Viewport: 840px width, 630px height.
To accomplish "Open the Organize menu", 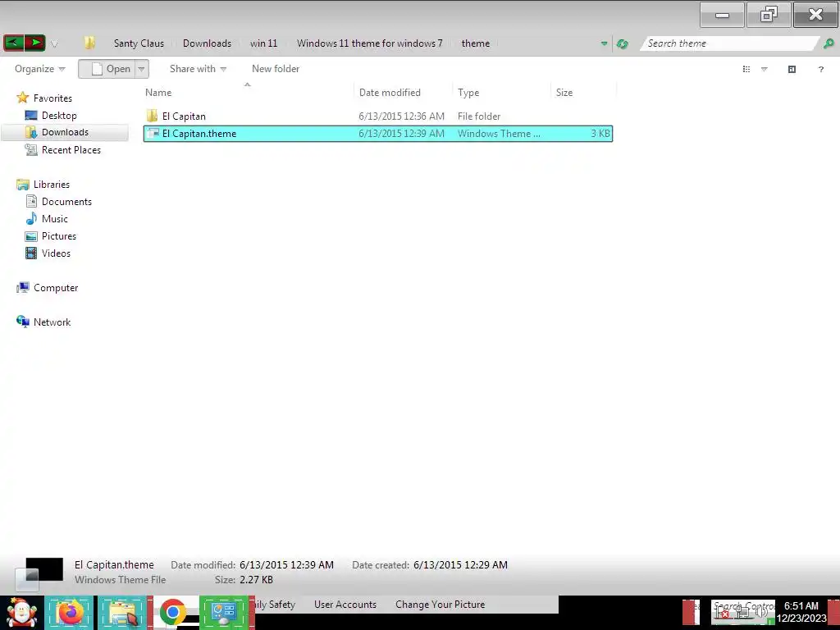I will click(x=39, y=69).
